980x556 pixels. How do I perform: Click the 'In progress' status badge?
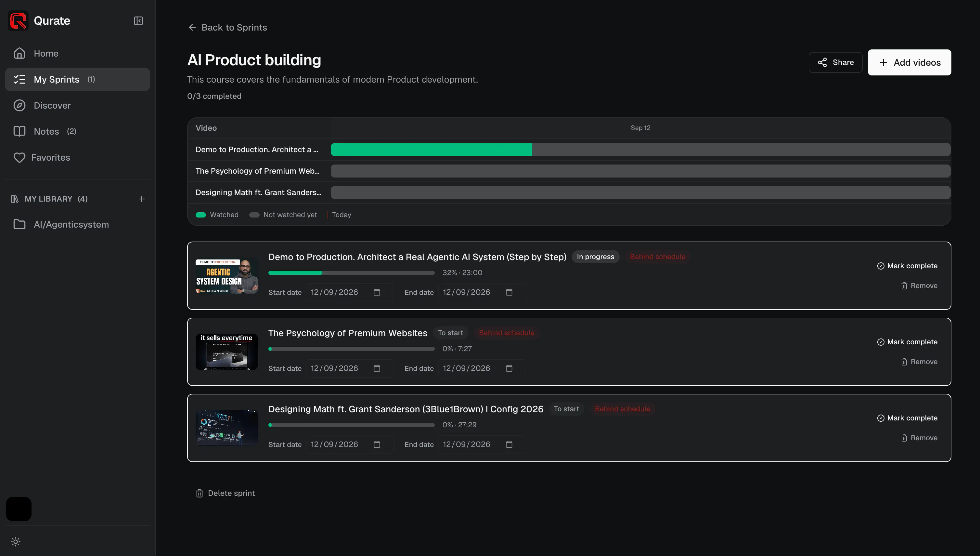click(595, 257)
